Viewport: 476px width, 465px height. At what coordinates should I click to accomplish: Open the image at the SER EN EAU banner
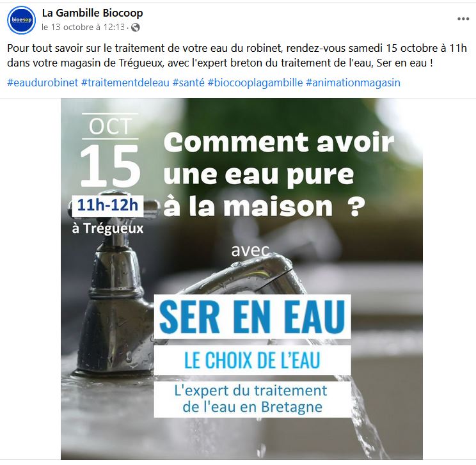(x=252, y=317)
